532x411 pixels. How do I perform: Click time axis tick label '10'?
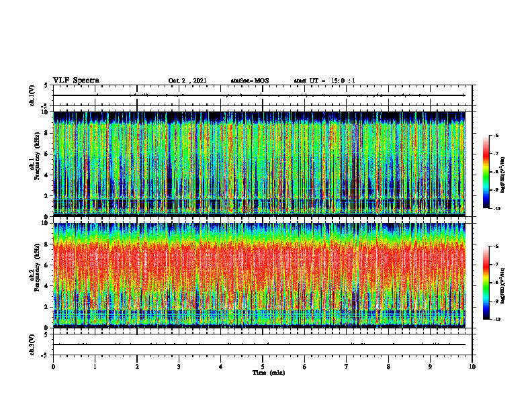pos(472,367)
